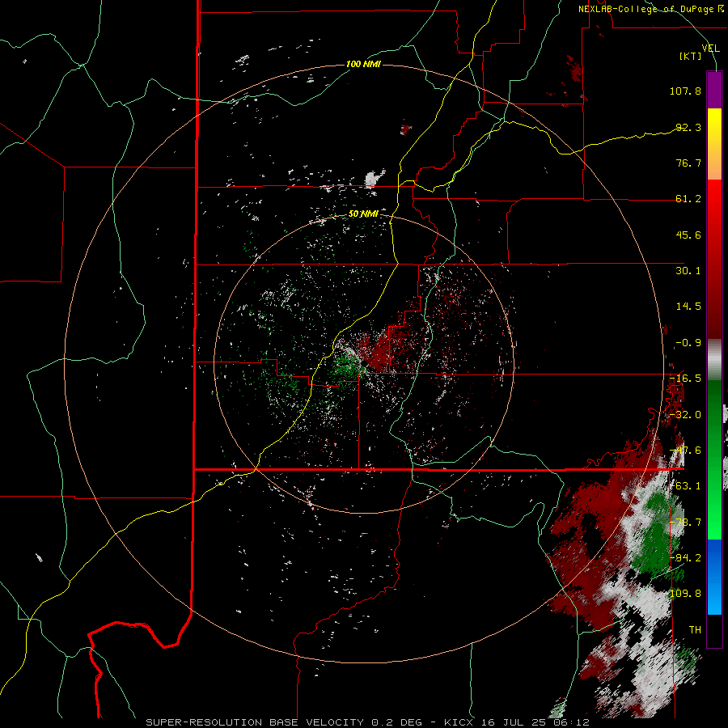Click the 50 NMI range ring label

(x=363, y=214)
